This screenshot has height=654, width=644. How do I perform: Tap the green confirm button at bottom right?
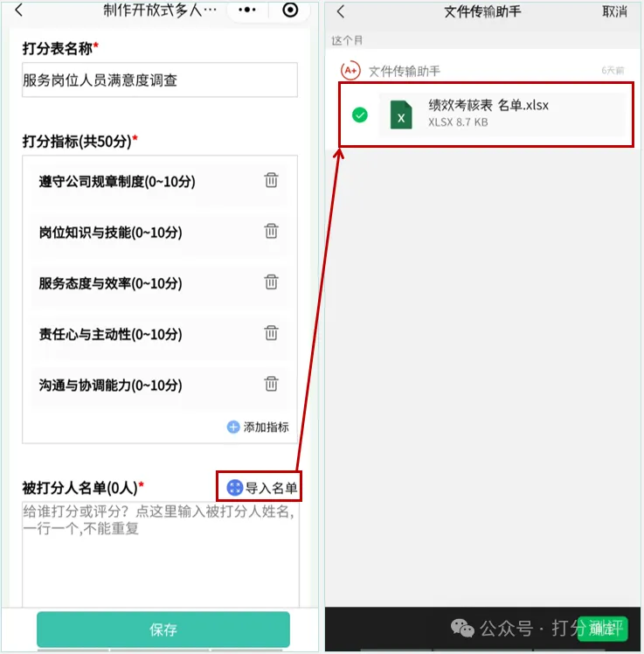point(603,629)
